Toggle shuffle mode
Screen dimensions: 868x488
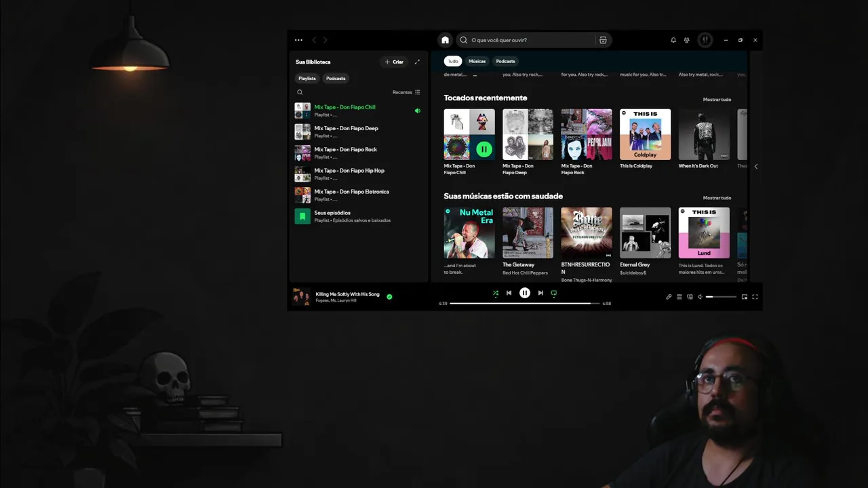(x=495, y=293)
